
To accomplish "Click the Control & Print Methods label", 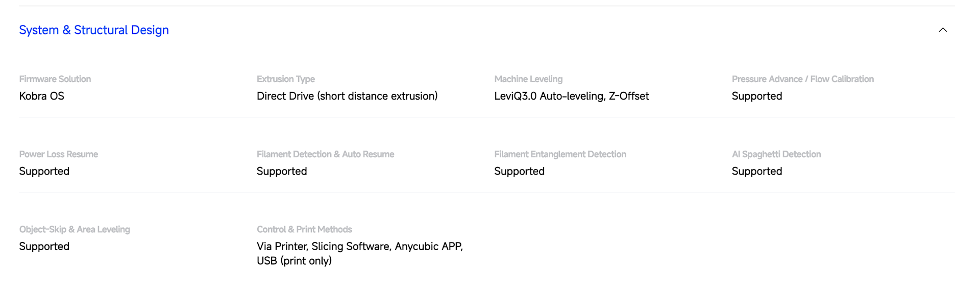I will coord(304,229).
